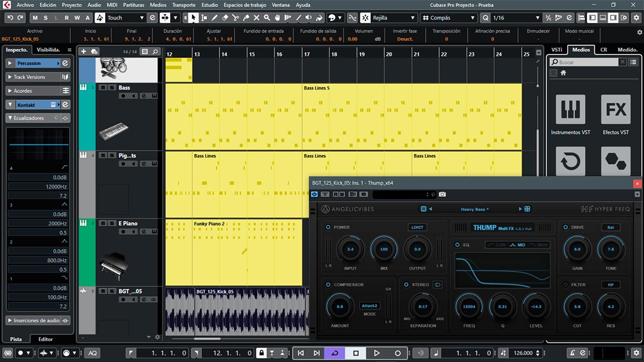Toggle global Write W automation button
Image resolution: width=644 pixels, height=362 pixels.
click(x=78, y=18)
